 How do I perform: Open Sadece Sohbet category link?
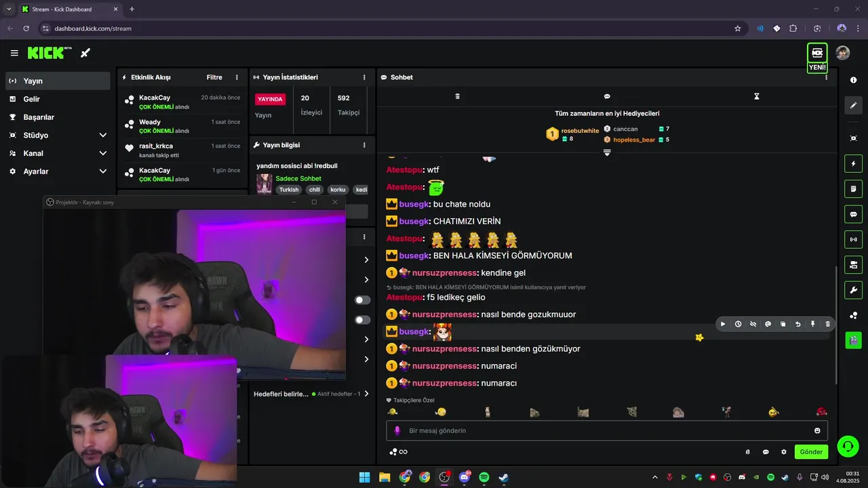tap(298, 178)
